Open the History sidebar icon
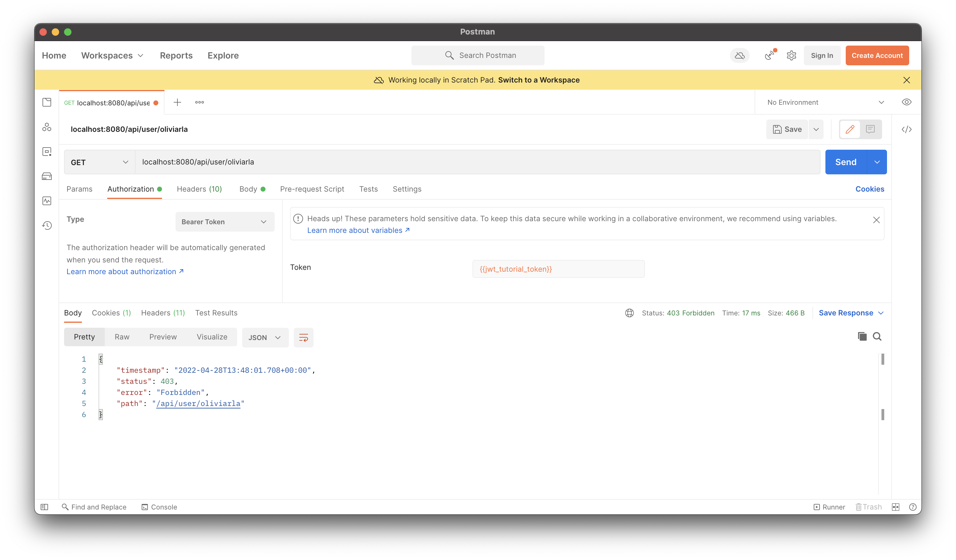956x560 pixels. 47,225
